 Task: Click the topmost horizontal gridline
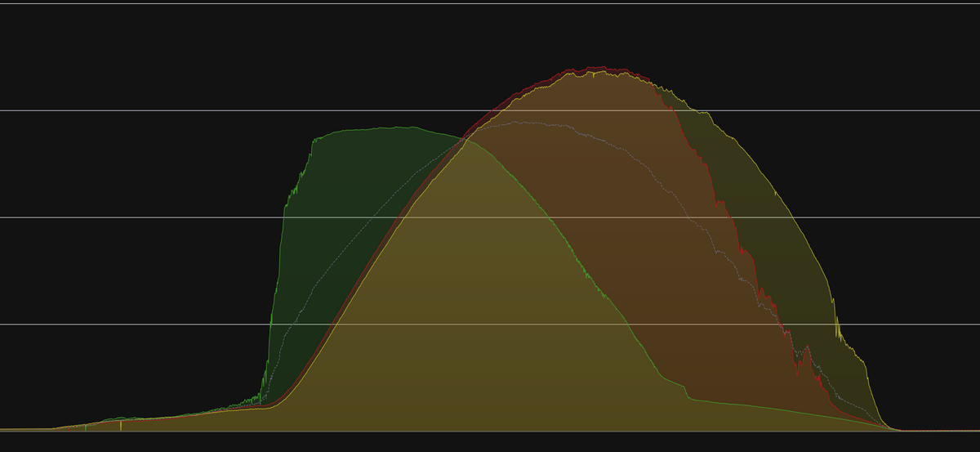click(x=490, y=3)
